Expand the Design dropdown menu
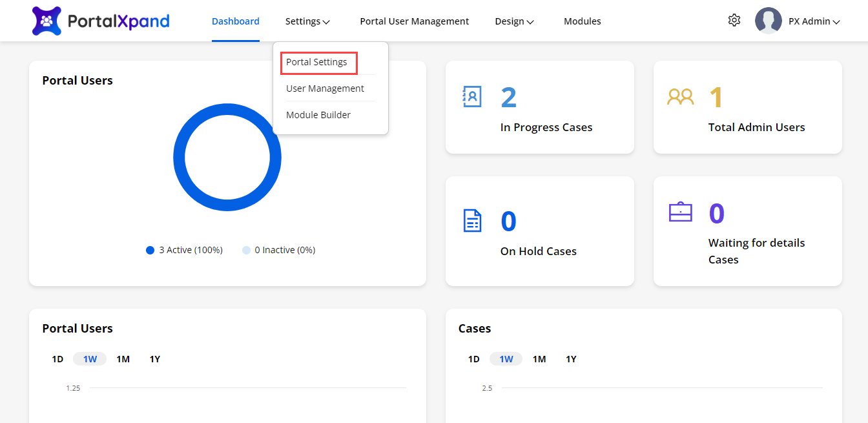 (514, 21)
